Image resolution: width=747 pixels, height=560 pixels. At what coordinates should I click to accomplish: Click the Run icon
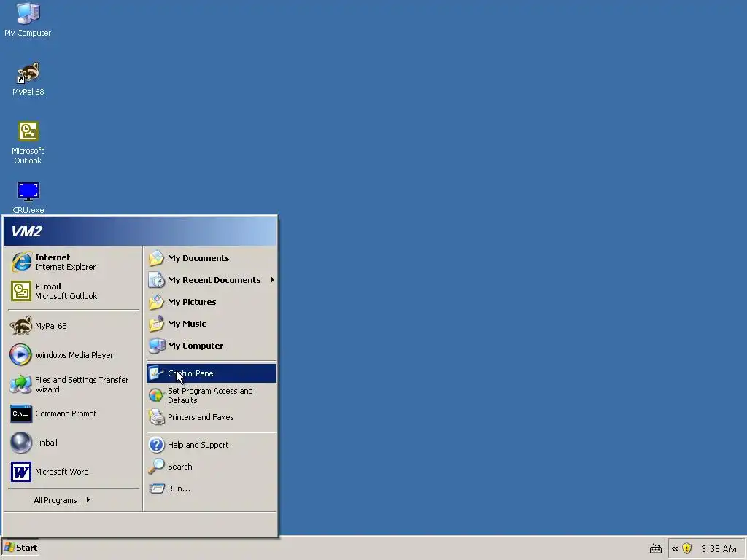(156, 489)
